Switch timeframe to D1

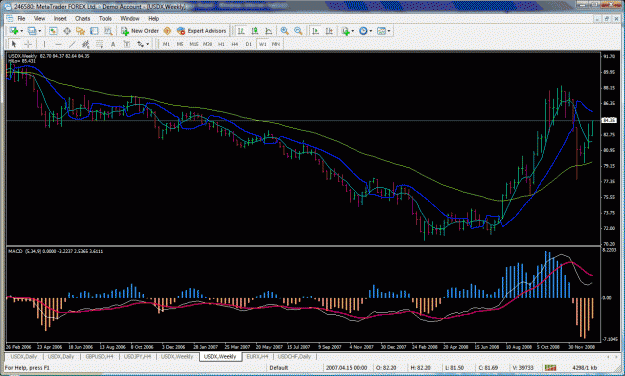point(249,44)
